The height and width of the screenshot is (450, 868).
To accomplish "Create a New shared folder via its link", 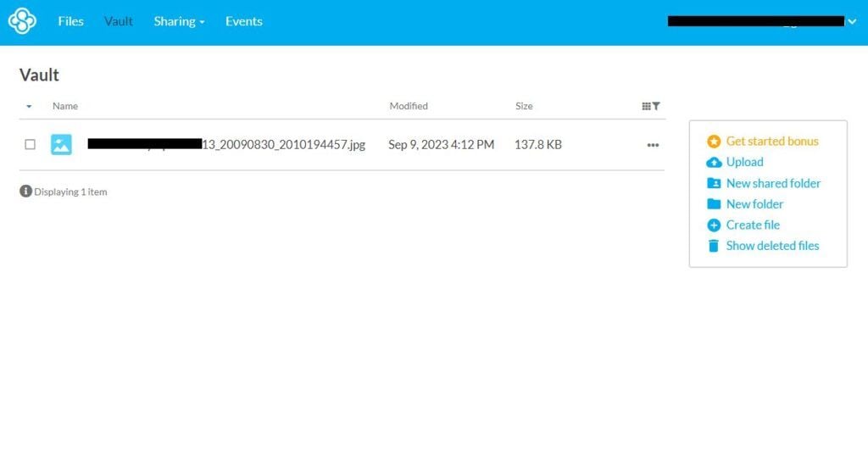I will click(773, 183).
